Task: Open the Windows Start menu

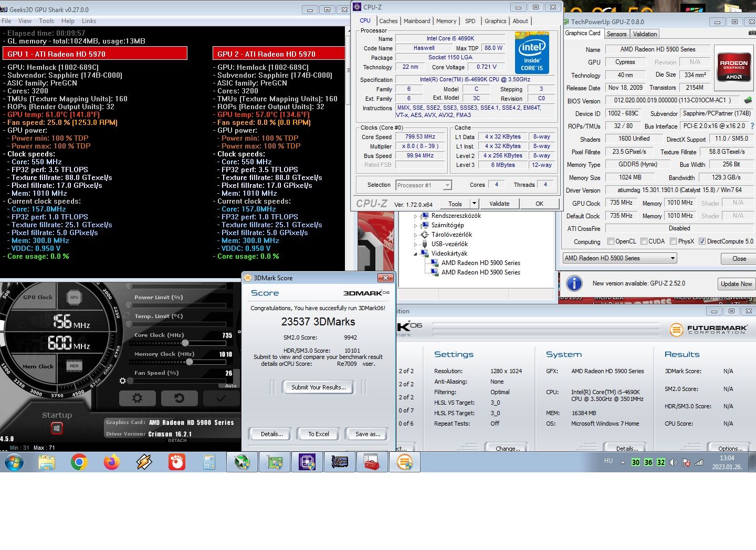Action: coord(14,462)
